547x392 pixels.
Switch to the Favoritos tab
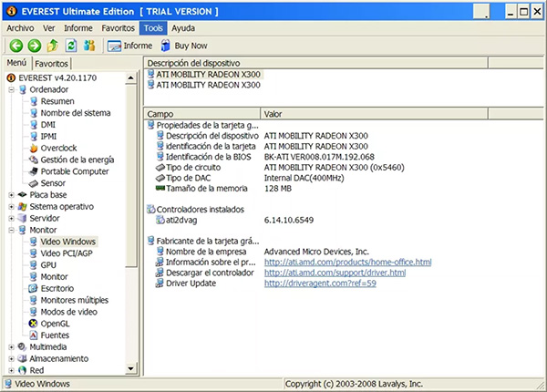[x=51, y=64]
